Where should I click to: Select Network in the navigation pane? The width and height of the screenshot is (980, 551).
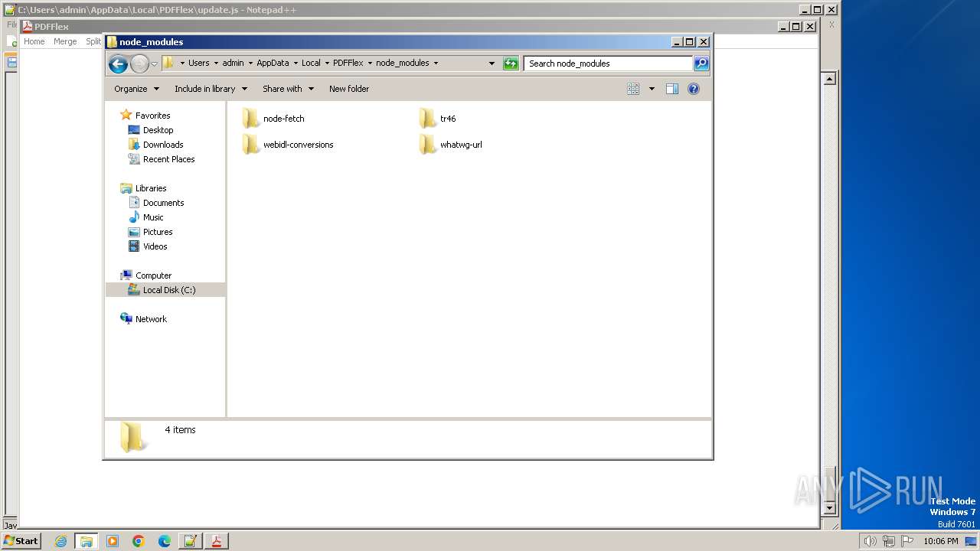[143, 319]
